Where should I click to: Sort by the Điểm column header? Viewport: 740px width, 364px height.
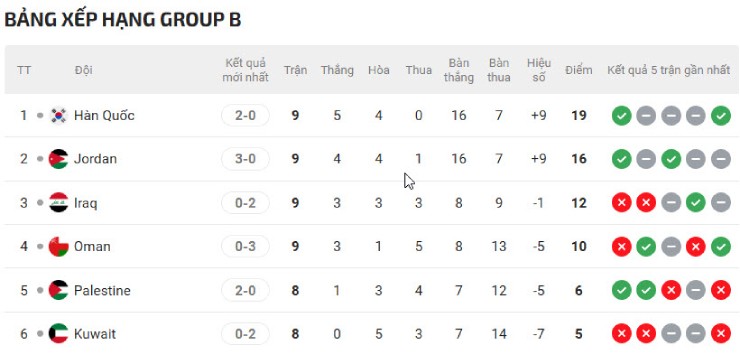[x=579, y=70]
